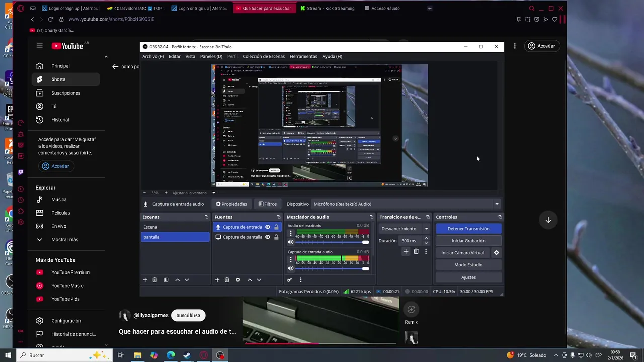
Task: Move scene up in Escenas panel
Action: (177, 280)
